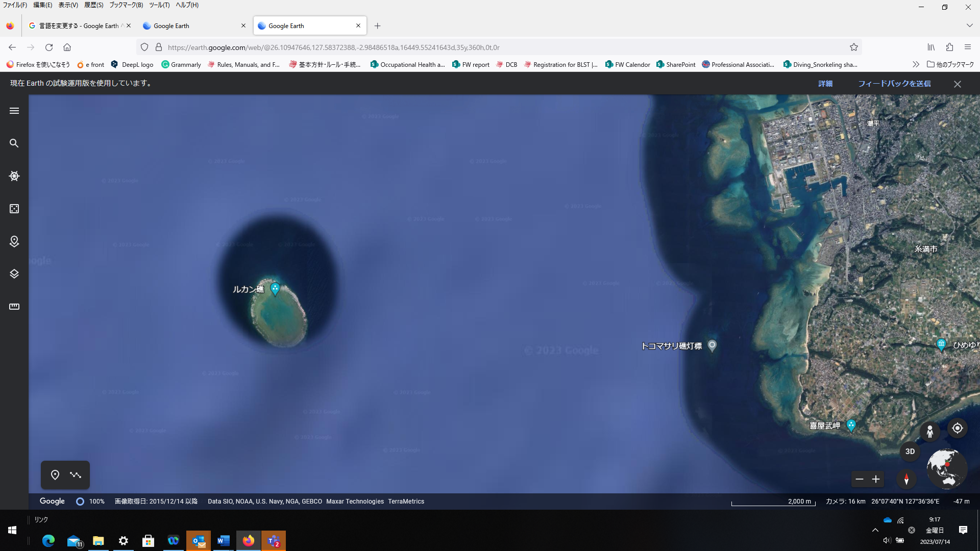
Task: Expand the list all tabs chevron
Action: tap(969, 26)
